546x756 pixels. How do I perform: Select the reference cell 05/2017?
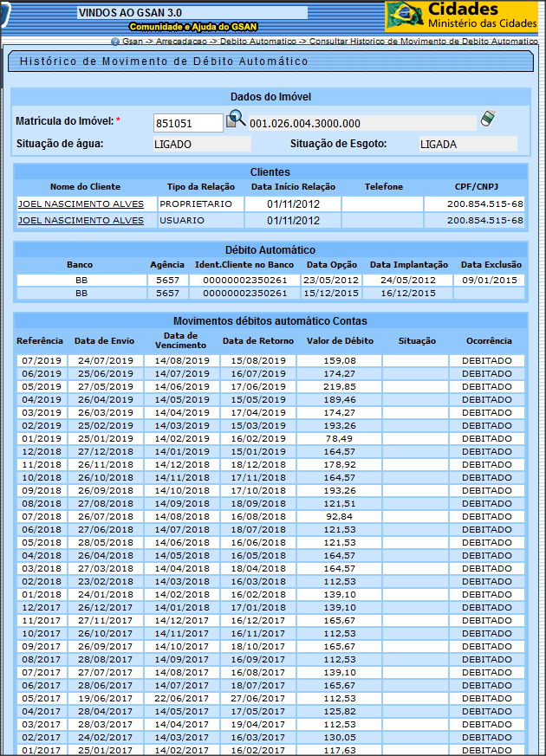(x=42, y=699)
